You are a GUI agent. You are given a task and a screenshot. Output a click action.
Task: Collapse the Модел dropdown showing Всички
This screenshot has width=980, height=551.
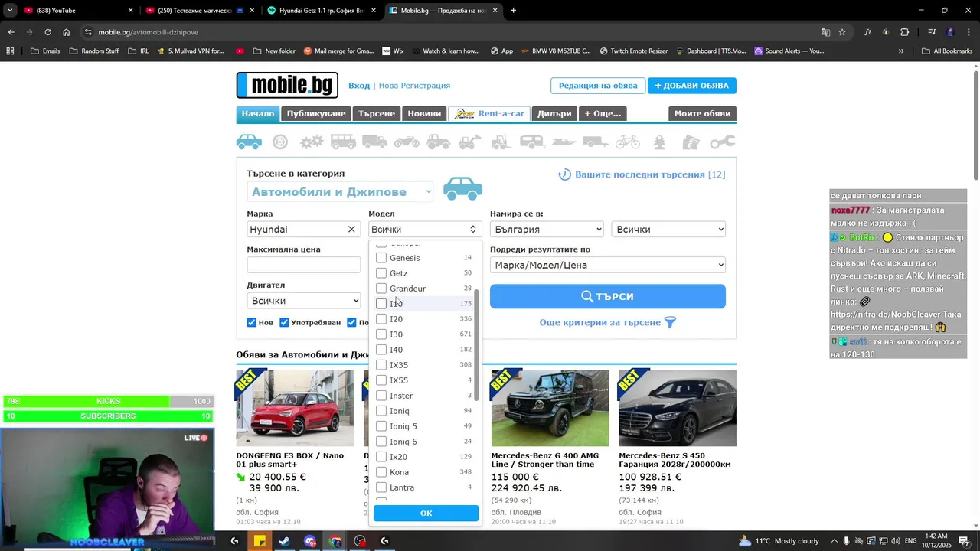(425, 229)
